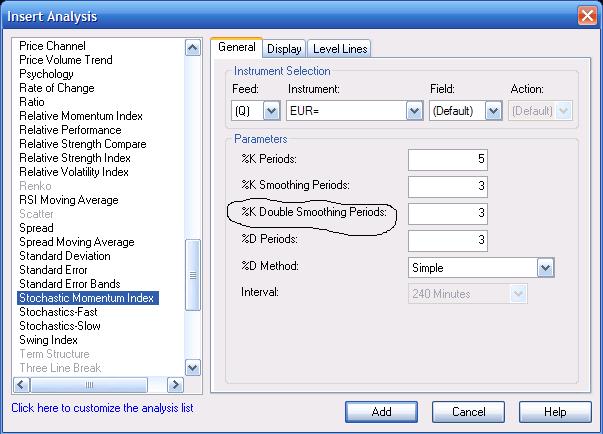Click the list scroll up arrow

pyautogui.click(x=193, y=48)
